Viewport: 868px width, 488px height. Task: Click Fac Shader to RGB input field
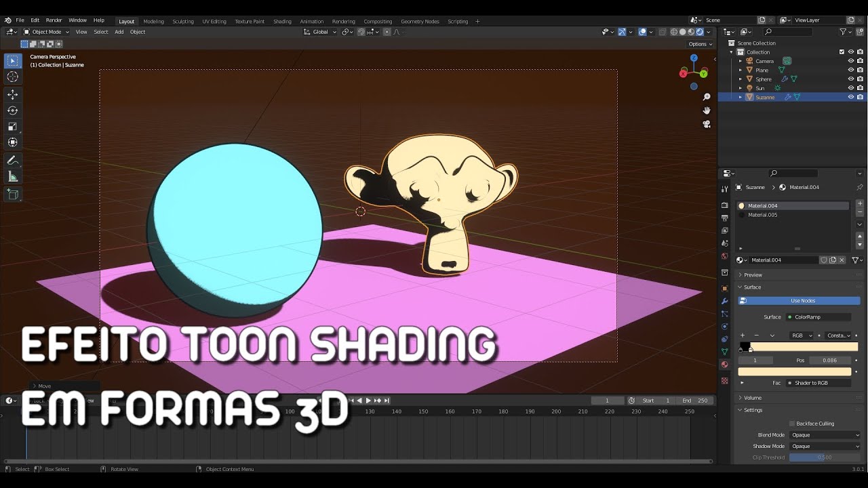[x=818, y=383]
